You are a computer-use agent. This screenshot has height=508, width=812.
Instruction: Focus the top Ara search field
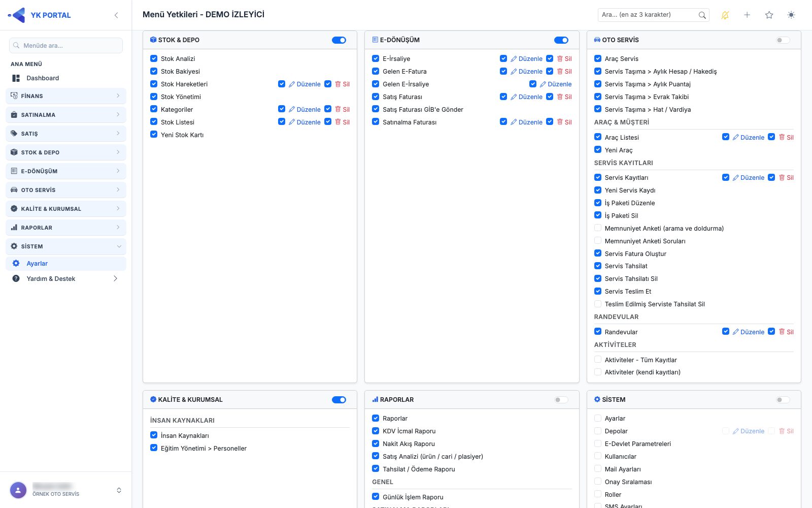[653, 15]
